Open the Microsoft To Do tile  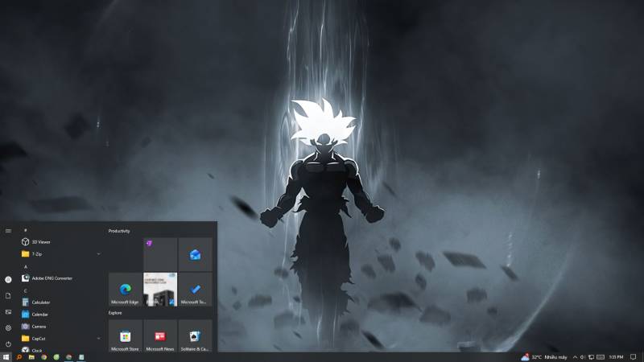tap(195, 290)
